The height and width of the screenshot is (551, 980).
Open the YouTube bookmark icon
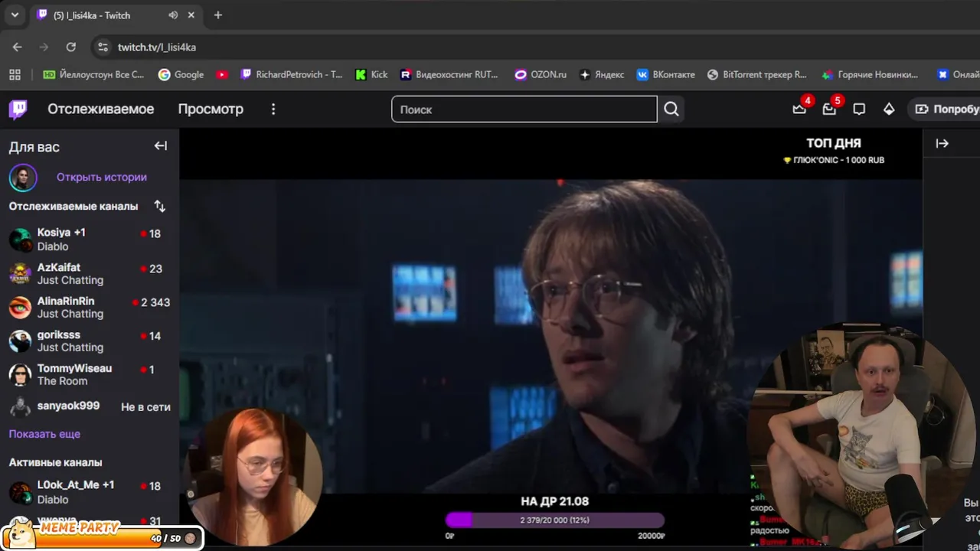222,74
